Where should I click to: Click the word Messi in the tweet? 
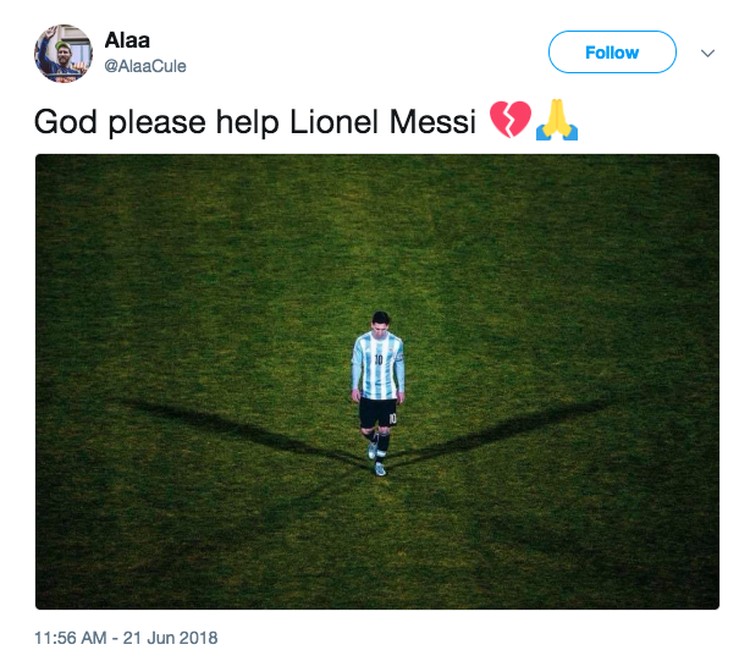[432, 121]
